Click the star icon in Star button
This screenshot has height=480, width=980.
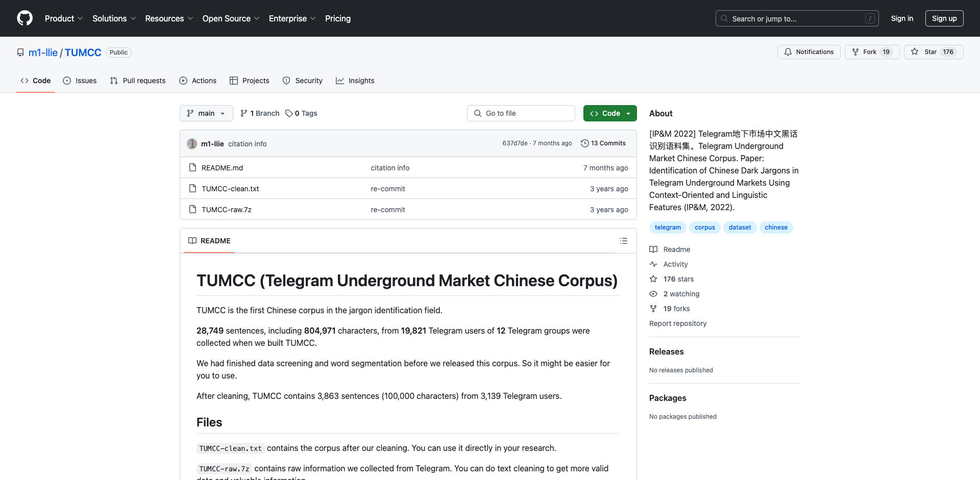pos(915,52)
